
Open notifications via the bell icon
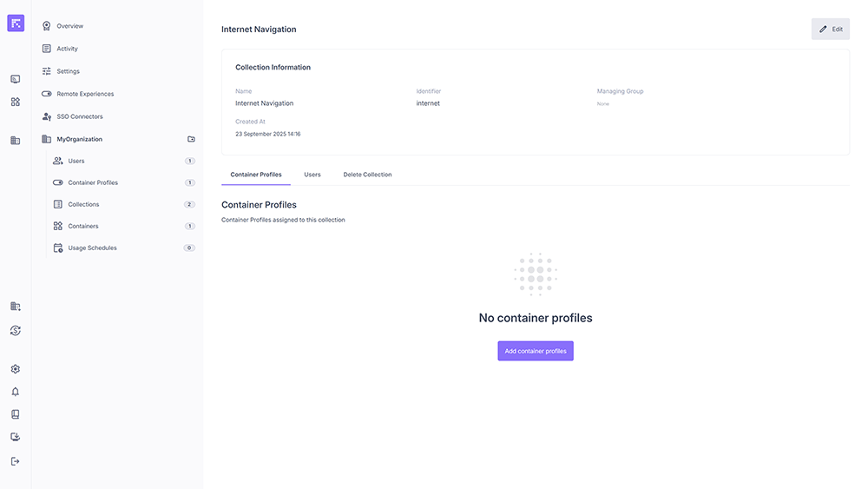coord(15,392)
